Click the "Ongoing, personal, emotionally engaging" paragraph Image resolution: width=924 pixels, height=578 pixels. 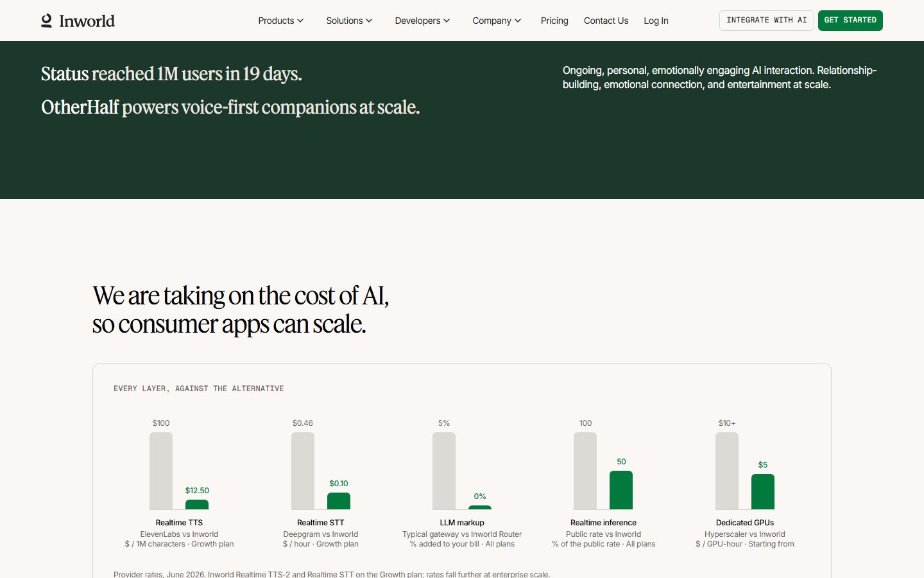pyautogui.click(x=719, y=77)
